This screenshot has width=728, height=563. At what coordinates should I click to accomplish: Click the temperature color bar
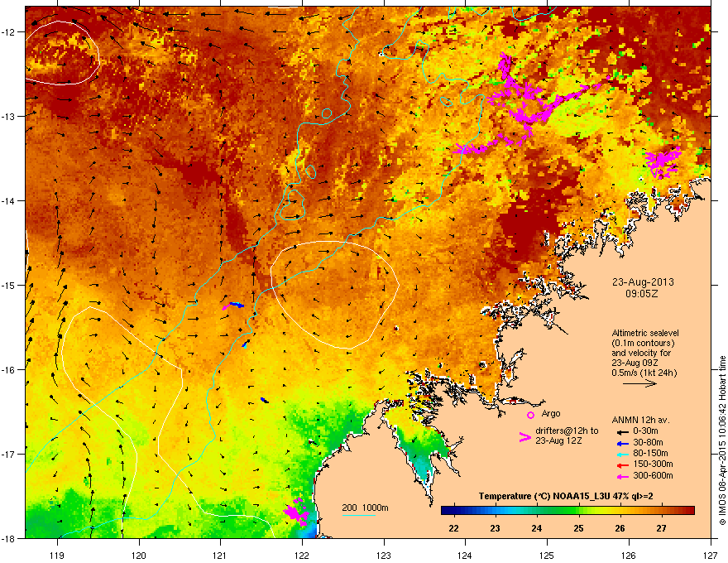click(x=568, y=511)
